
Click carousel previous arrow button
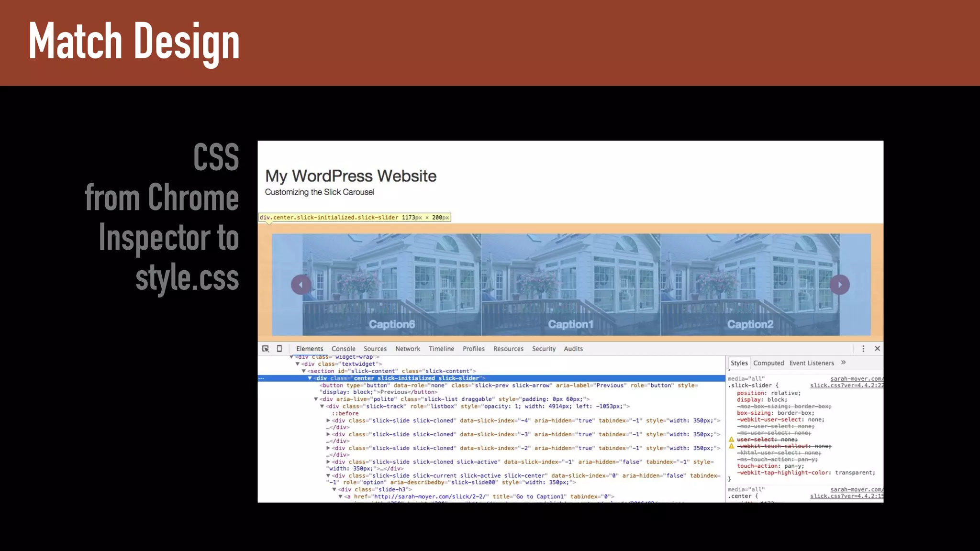tap(301, 285)
